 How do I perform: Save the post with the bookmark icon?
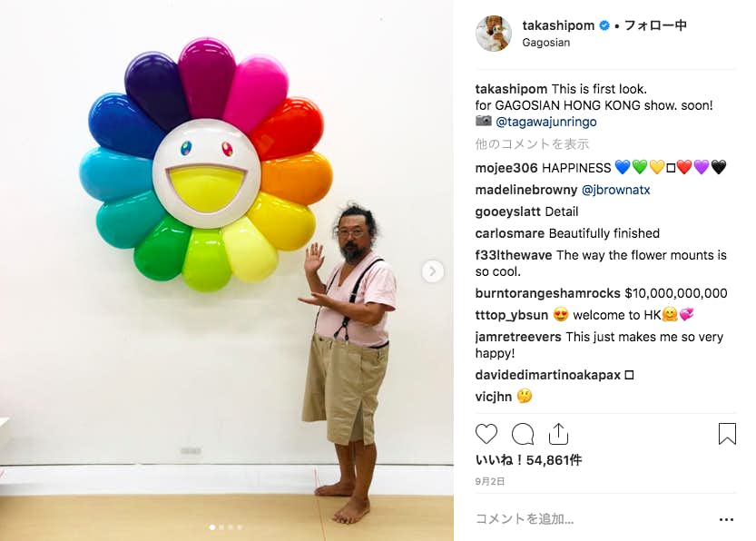tap(727, 434)
